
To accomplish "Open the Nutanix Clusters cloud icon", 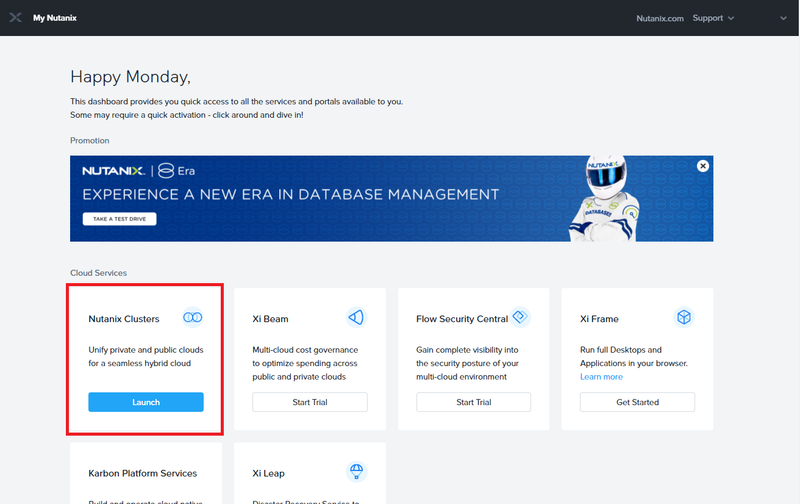I will point(192,318).
